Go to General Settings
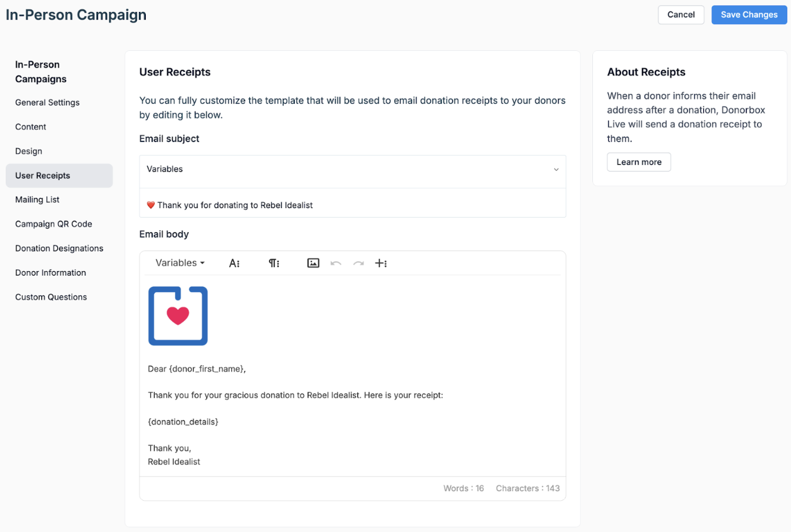Screen dimensions: 791x532 coord(48,102)
